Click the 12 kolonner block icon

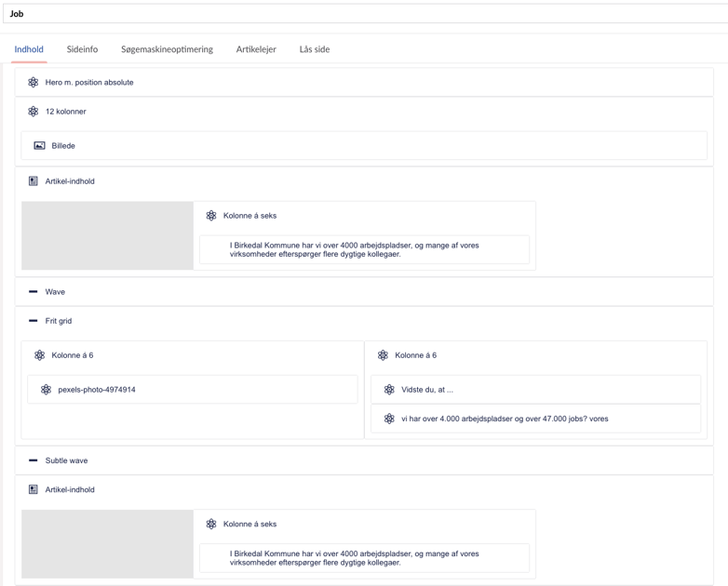pyautogui.click(x=34, y=112)
